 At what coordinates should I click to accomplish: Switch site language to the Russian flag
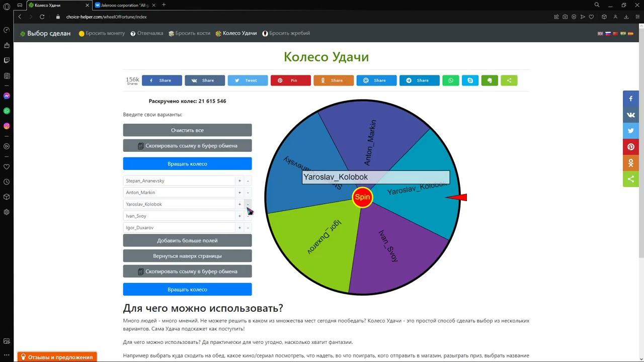coord(608,34)
